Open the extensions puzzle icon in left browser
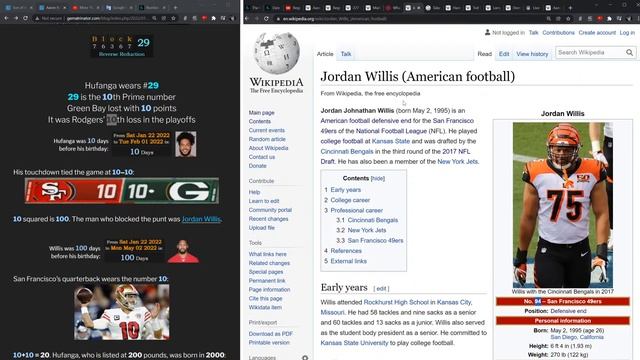The width and height of the screenshot is (640, 360). (213, 18)
